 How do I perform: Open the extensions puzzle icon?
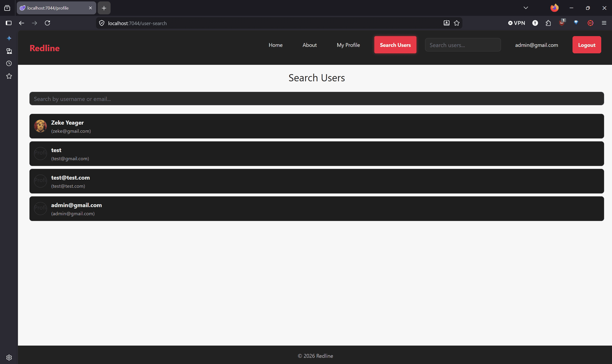[548, 23]
